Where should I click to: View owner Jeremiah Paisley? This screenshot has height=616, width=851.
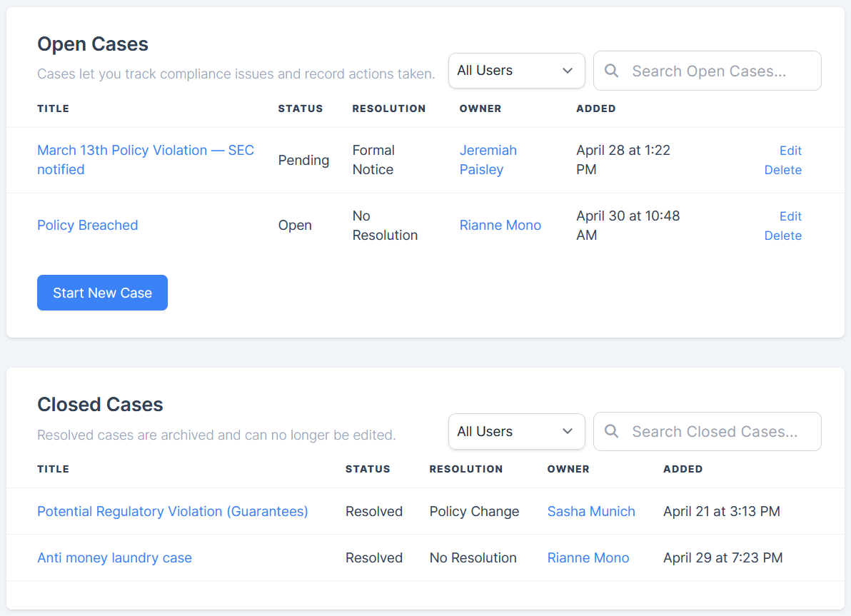click(488, 160)
